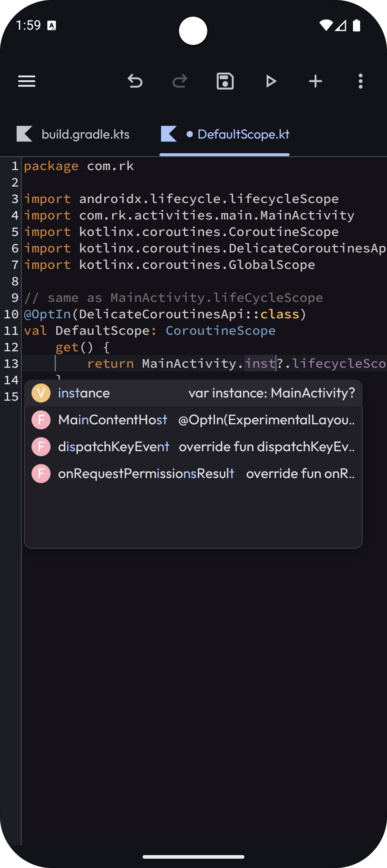Click line number 1 in the gutter
The height and width of the screenshot is (868, 387).
point(15,166)
